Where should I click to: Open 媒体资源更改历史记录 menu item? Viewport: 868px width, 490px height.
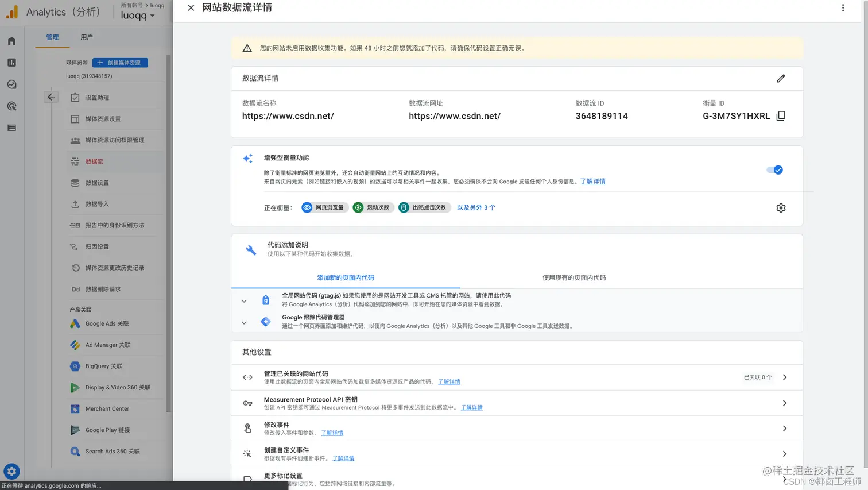[x=115, y=268]
